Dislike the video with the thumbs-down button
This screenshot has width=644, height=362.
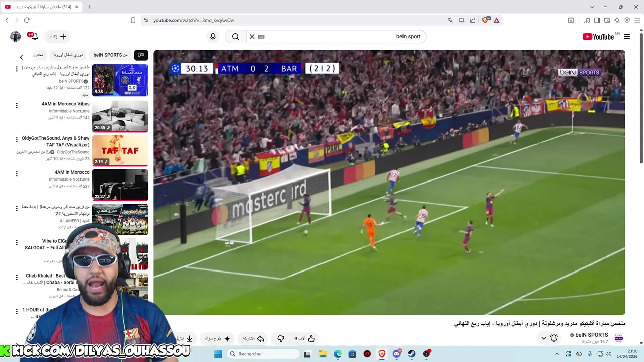coord(281,339)
